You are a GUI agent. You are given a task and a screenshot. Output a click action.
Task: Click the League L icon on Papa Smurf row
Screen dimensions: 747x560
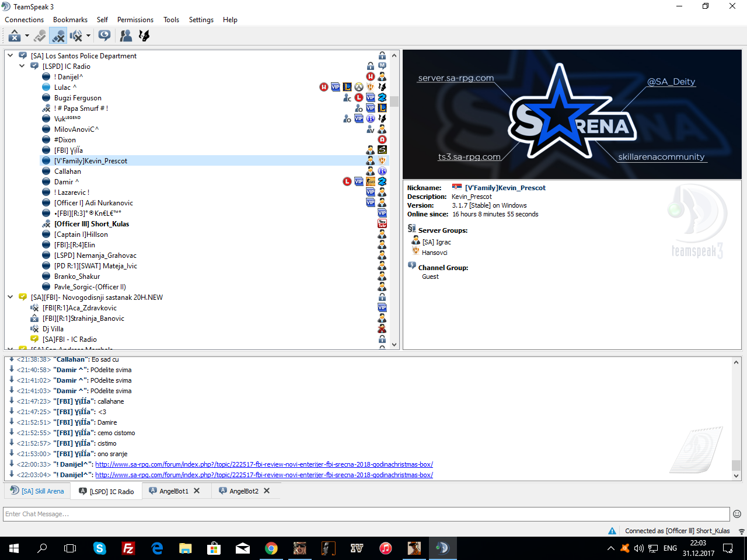[x=382, y=108]
